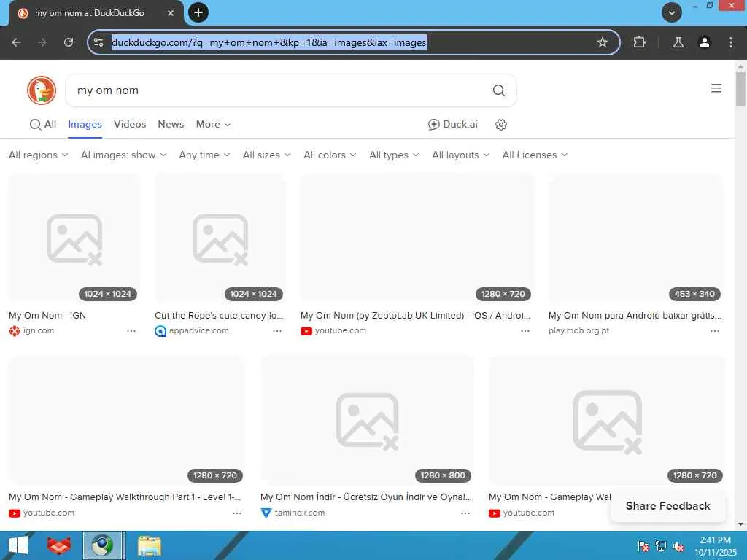Open the All sizes filter
Image resolution: width=747 pixels, height=560 pixels.
click(x=267, y=155)
